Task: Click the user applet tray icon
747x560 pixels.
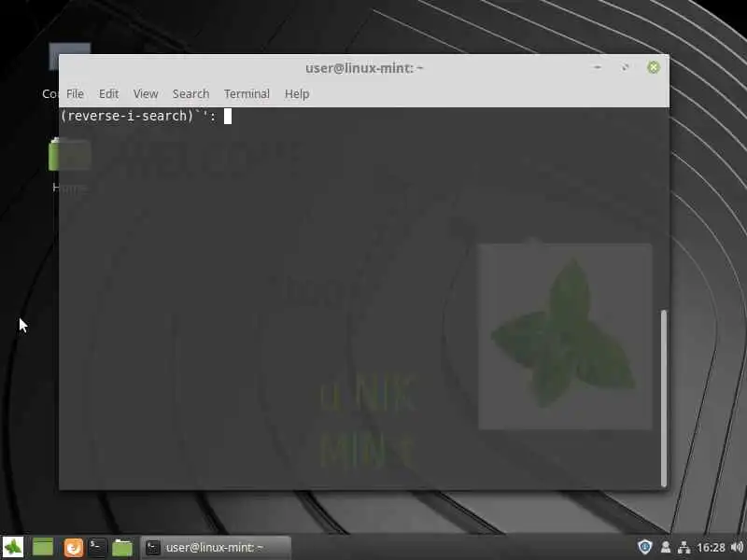Action: 666,547
